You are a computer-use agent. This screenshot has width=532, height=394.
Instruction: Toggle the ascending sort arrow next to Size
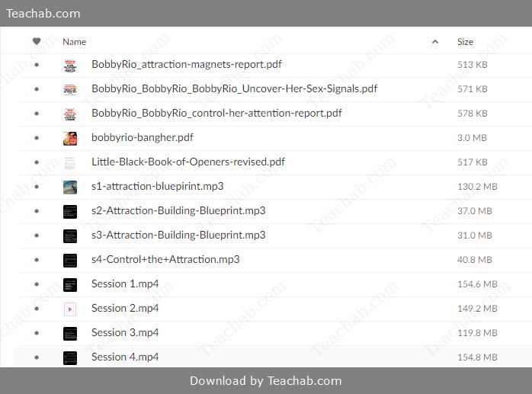click(x=435, y=42)
